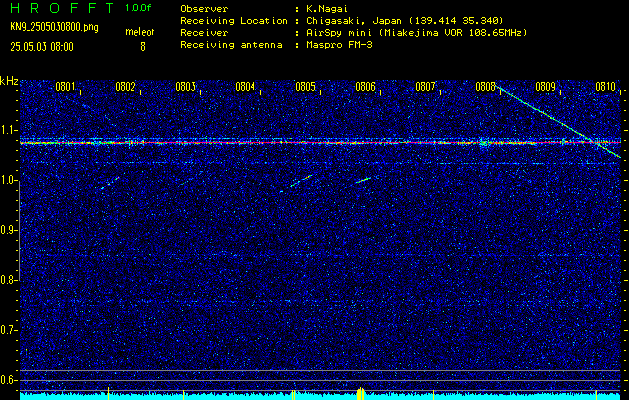Click the red carrier line near 1.075 kHz
This screenshot has height=400, width=629.
click(320, 142)
